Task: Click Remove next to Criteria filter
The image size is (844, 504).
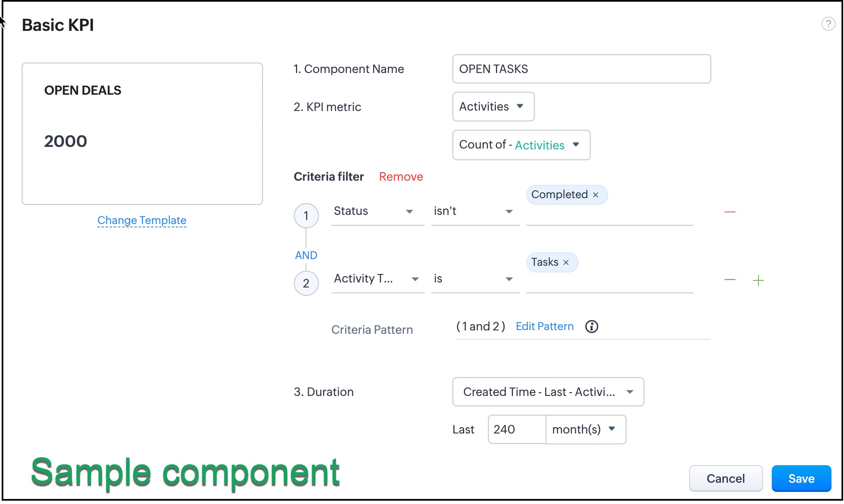Action: [x=401, y=177]
